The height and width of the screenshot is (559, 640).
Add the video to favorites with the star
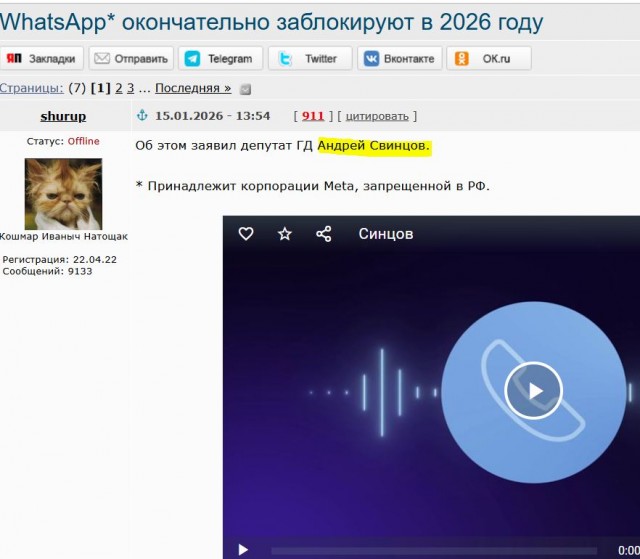click(284, 234)
